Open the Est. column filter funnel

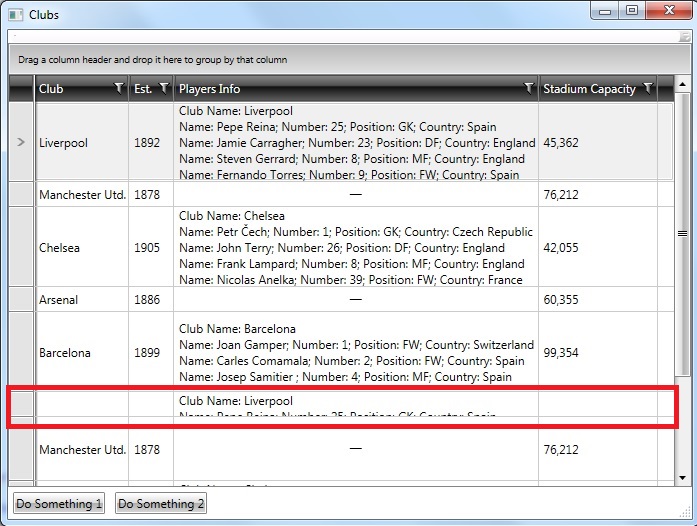(x=164, y=88)
